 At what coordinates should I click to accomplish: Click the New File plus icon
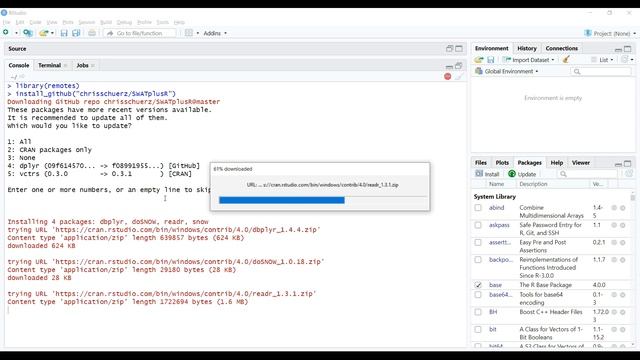6,33
